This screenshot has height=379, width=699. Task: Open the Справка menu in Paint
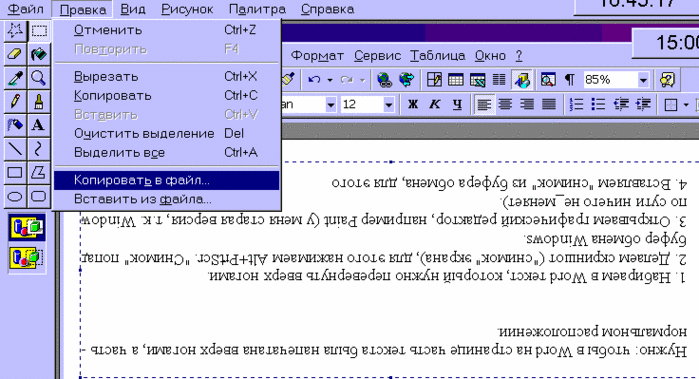327,9
